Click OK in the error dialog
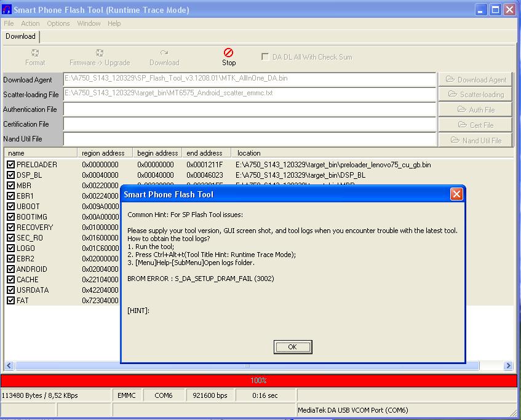Image resolution: width=521 pixels, height=420 pixels. coord(292,347)
